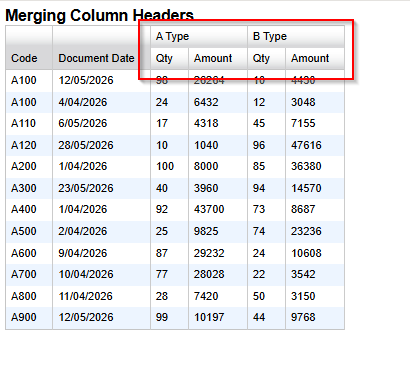The width and height of the screenshot is (410, 370).
Task: Click the Code column header
Action: (29, 47)
